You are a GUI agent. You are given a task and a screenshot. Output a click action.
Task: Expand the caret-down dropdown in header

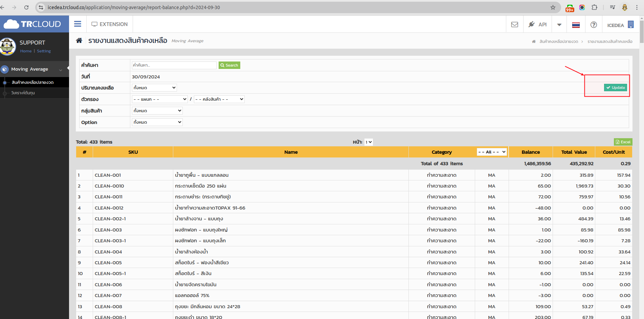(x=559, y=25)
